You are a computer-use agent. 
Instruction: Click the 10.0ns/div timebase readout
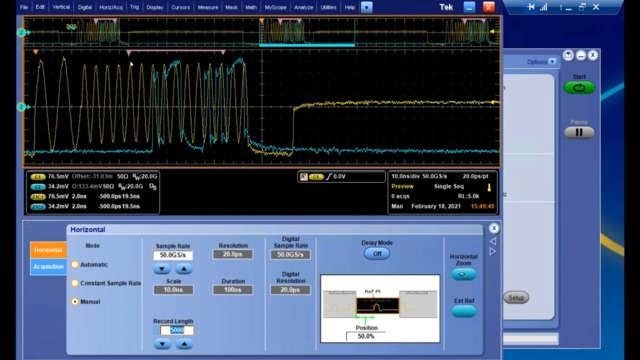pos(404,176)
